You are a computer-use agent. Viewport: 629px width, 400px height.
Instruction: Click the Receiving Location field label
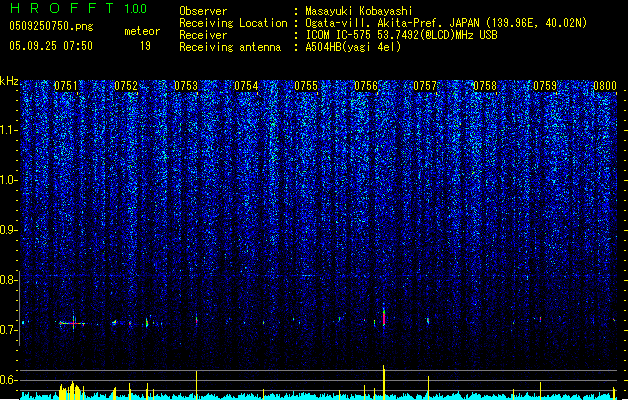[x=233, y=23]
